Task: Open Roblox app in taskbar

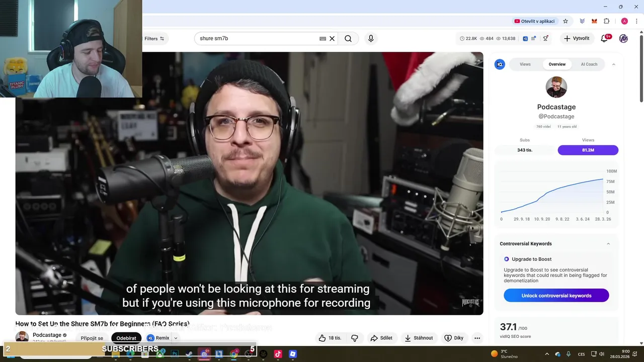Action: coord(292,354)
